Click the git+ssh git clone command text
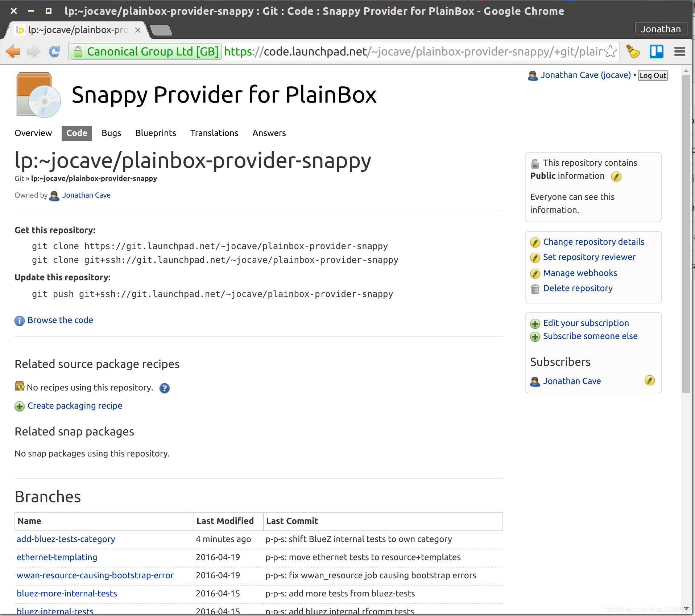The width and height of the screenshot is (695, 616). [215, 260]
